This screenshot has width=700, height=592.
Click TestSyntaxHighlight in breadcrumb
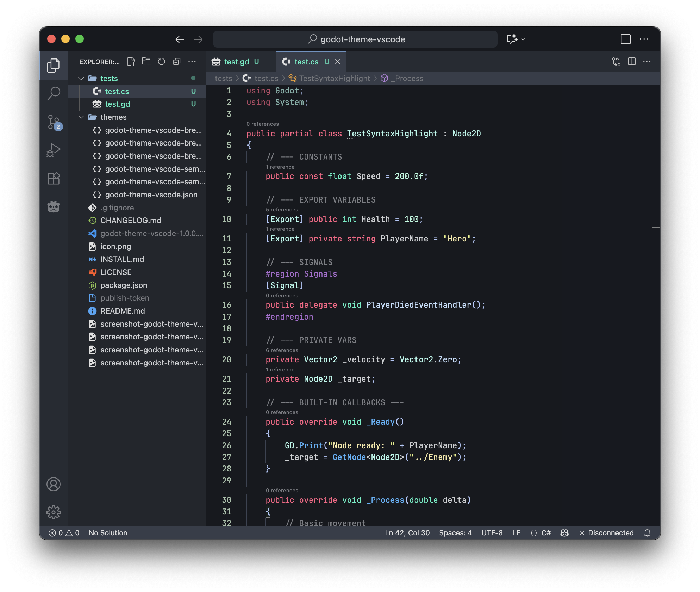(334, 78)
